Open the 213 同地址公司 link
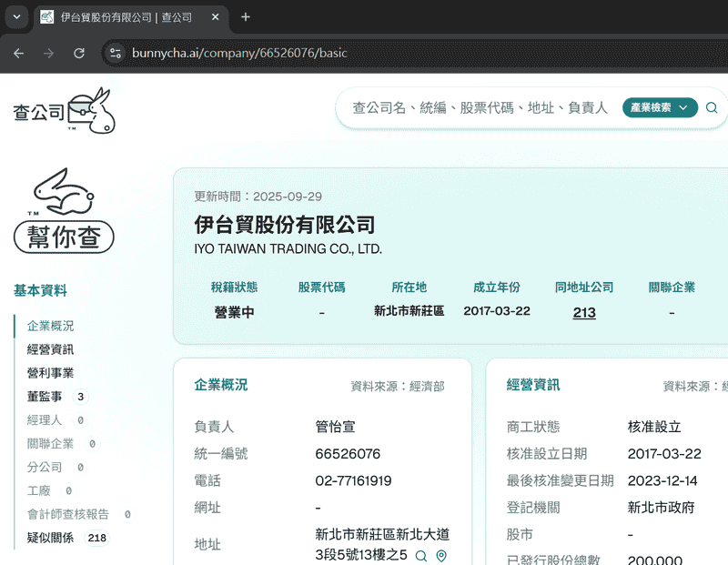The width and height of the screenshot is (728, 565). click(584, 312)
